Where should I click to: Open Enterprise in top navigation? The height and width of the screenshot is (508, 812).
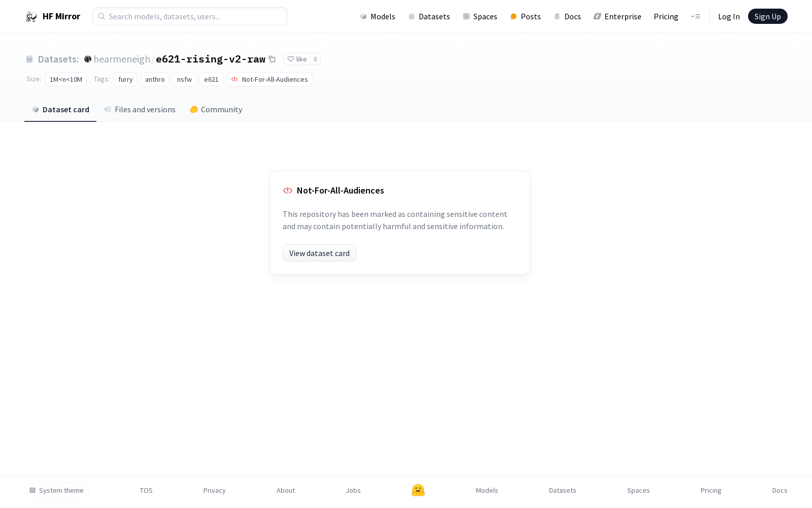coord(618,16)
